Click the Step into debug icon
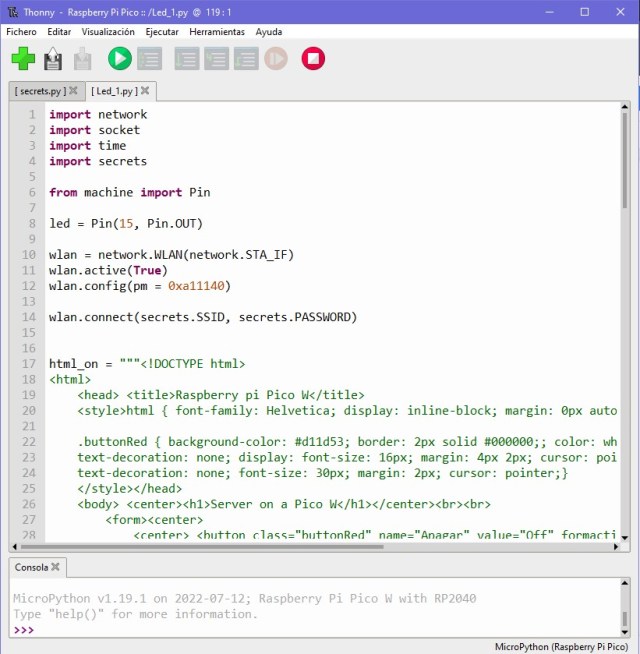 pos(216,58)
